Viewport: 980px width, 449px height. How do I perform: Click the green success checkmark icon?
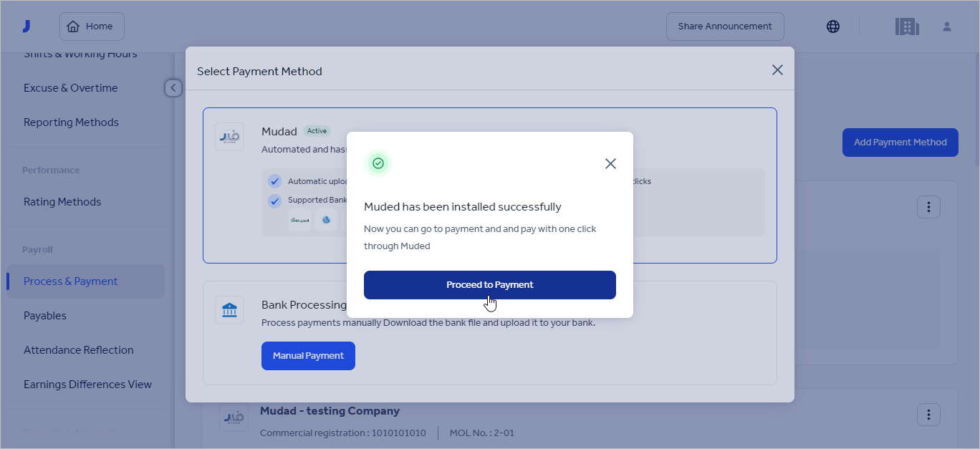pos(378,163)
